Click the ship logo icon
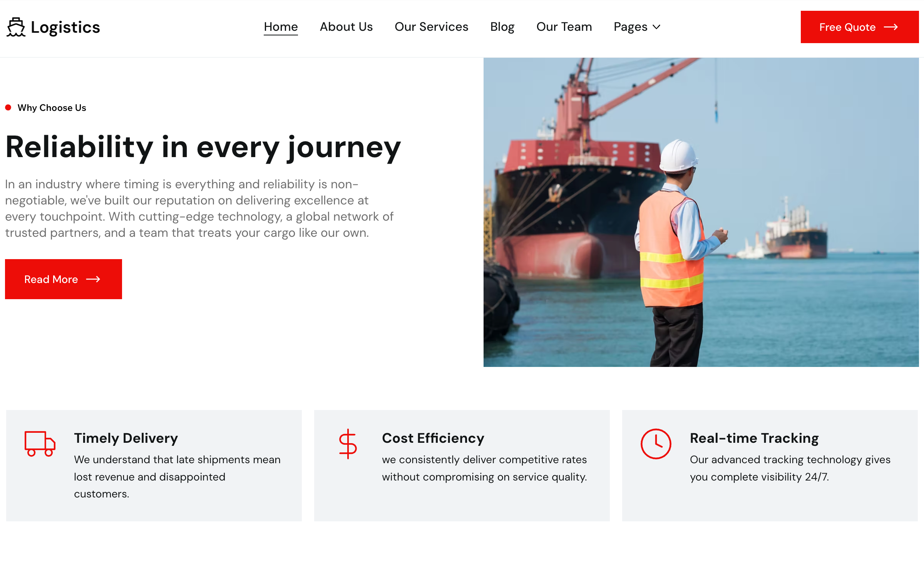 [16, 27]
